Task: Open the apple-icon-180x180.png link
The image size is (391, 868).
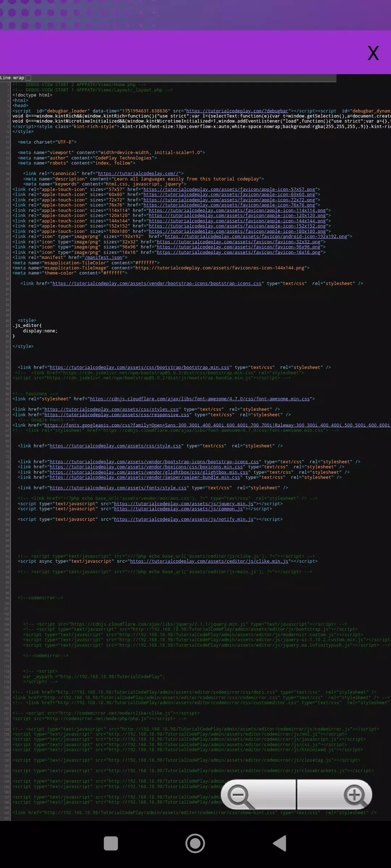Action: point(237,231)
